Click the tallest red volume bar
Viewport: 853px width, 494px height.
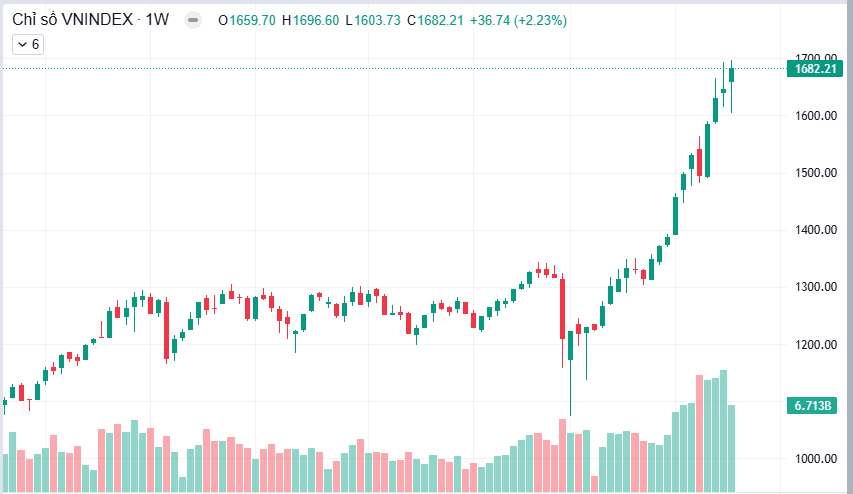click(700, 434)
